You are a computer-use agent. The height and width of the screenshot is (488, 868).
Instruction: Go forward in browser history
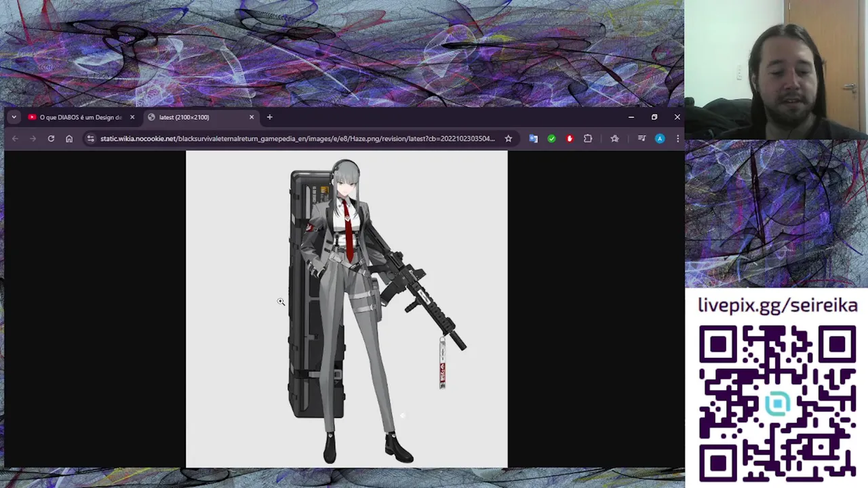(33, 138)
